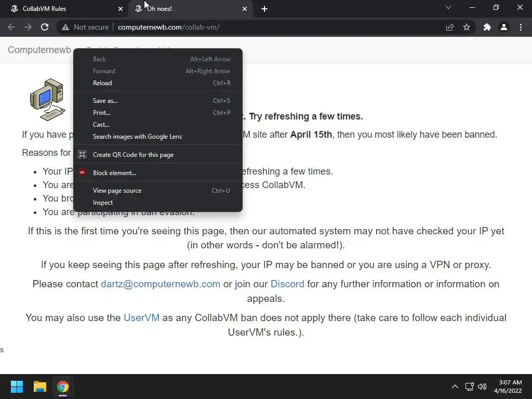Choose uBlock Block element... entry
This screenshot has height=399, width=532.
tap(158, 172)
